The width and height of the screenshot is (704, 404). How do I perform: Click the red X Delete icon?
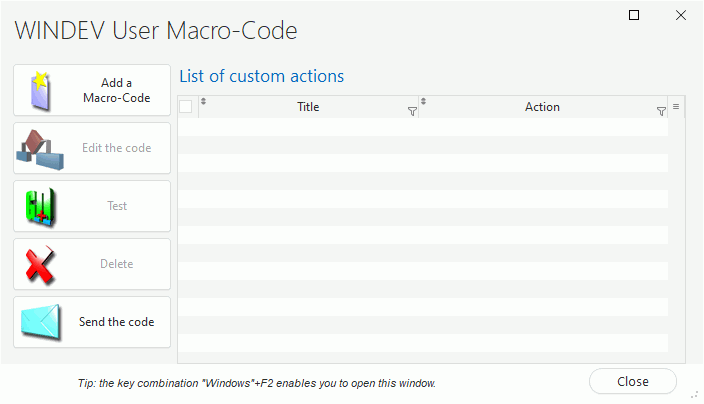click(40, 265)
